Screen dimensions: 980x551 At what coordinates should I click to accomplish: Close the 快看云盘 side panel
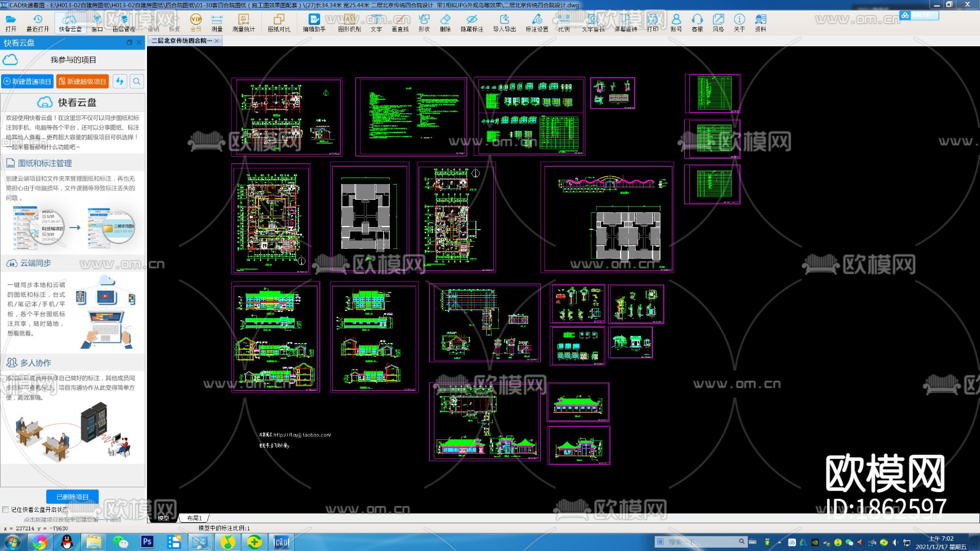click(139, 42)
